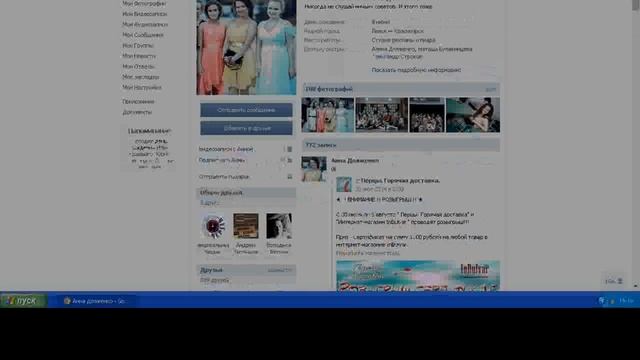Click the icon beside Видеозаписи с Анной
Viewport: 640px width, 360px height.
point(289,149)
